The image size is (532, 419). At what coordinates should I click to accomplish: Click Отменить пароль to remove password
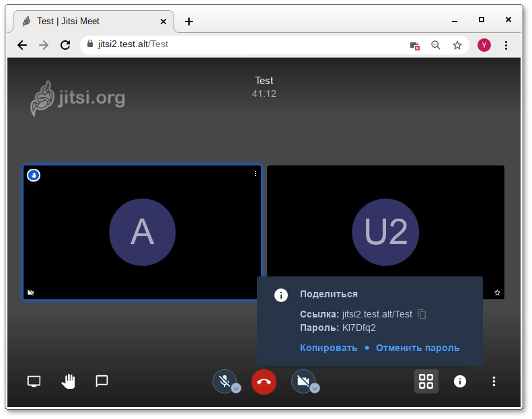coord(418,348)
